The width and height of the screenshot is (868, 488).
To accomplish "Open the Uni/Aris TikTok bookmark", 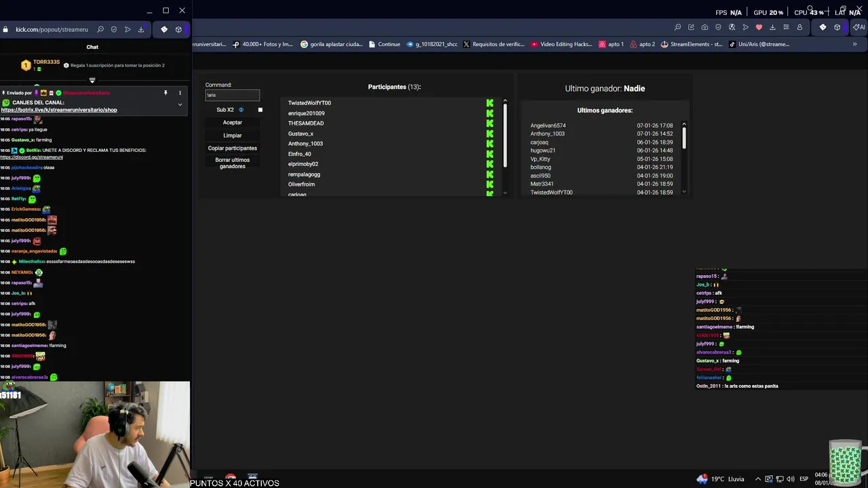I will pos(759,44).
